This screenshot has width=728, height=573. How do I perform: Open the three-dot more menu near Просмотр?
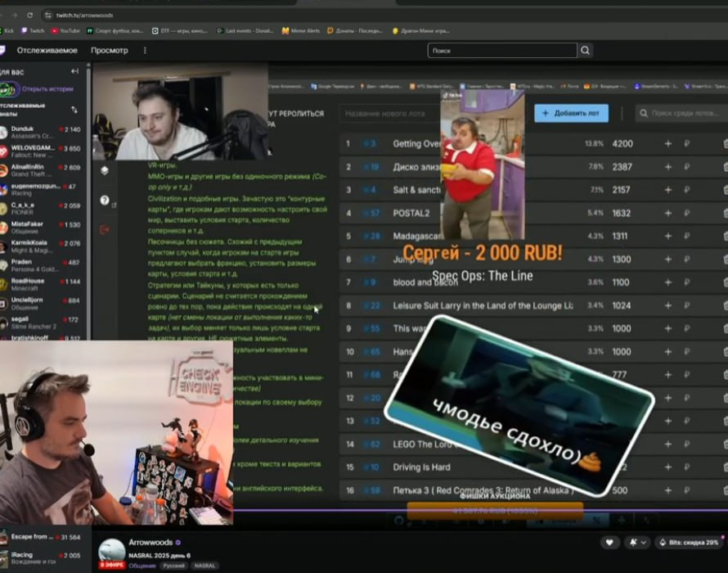(145, 50)
